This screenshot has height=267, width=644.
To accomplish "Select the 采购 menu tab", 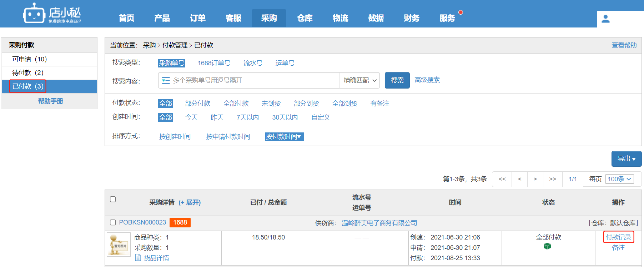I will click(x=269, y=18).
